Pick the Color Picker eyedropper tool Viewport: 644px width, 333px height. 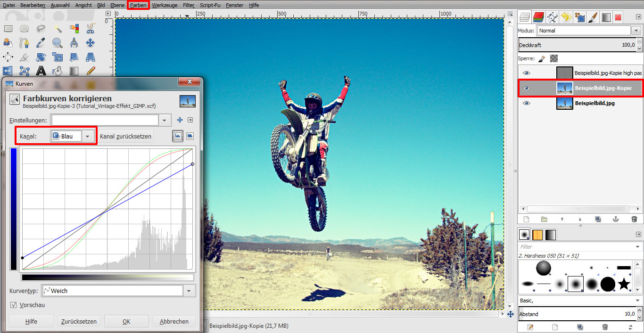click(40, 43)
